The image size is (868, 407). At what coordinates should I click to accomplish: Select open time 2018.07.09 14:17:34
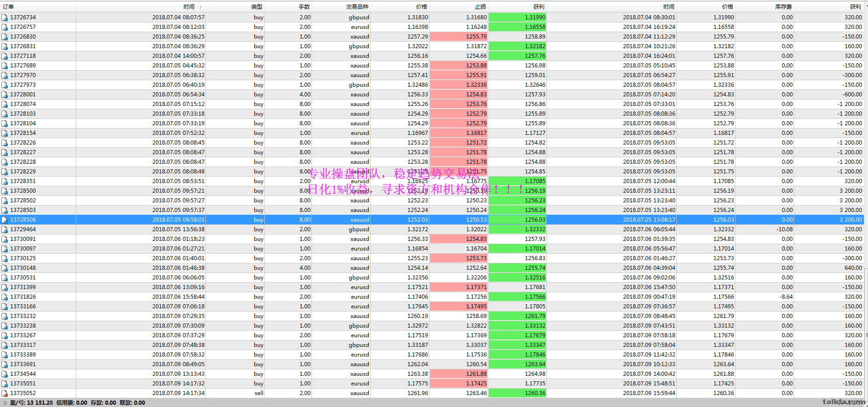click(178, 393)
